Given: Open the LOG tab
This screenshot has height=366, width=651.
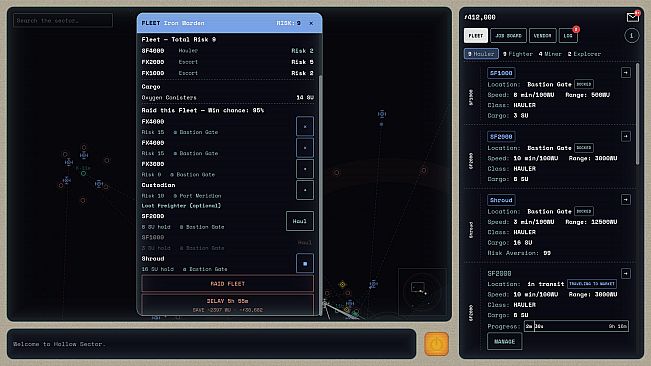Looking at the screenshot, I should [568, 36].
